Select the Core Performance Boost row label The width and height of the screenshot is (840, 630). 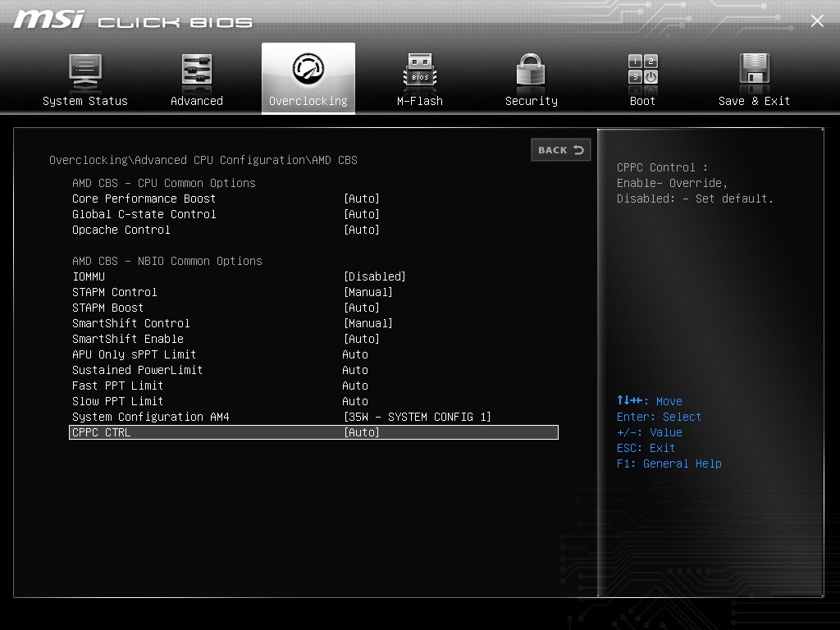click(144, 199)
